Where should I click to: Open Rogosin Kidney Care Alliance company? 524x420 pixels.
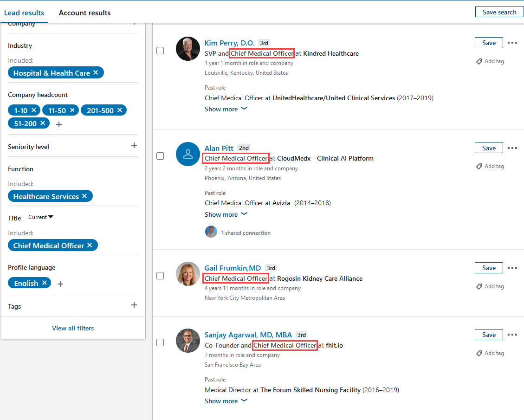320,278
